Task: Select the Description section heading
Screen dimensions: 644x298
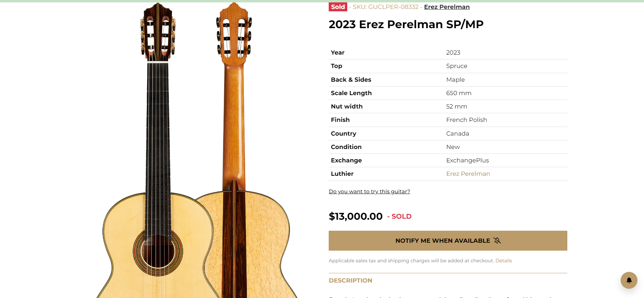Action: [350, 280]
